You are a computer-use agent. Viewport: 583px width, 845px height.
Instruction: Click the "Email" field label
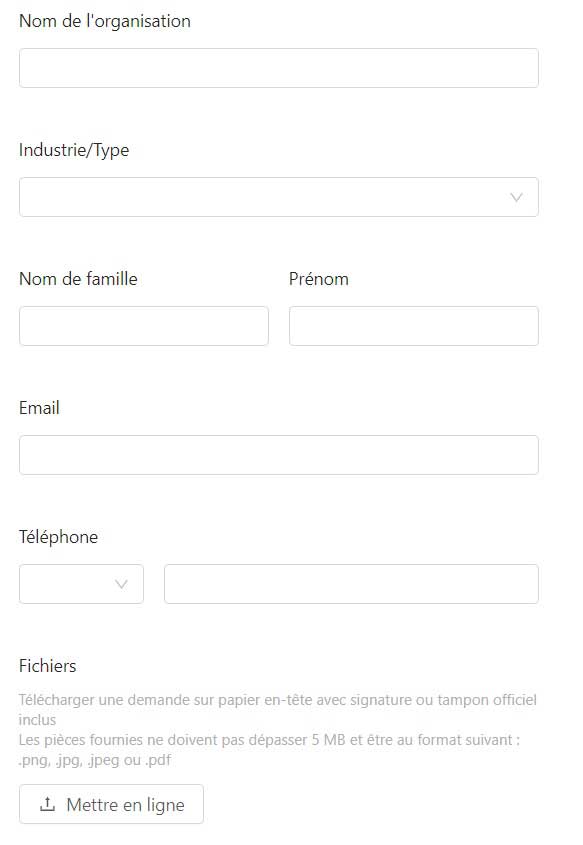click(x=39, y=408)
